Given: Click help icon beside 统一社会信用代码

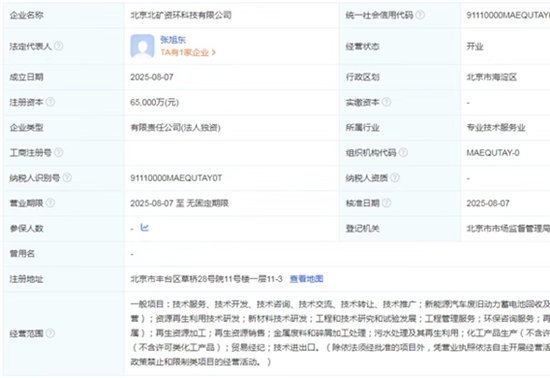Looking at the screenshot, I should (x=420, y=15).
